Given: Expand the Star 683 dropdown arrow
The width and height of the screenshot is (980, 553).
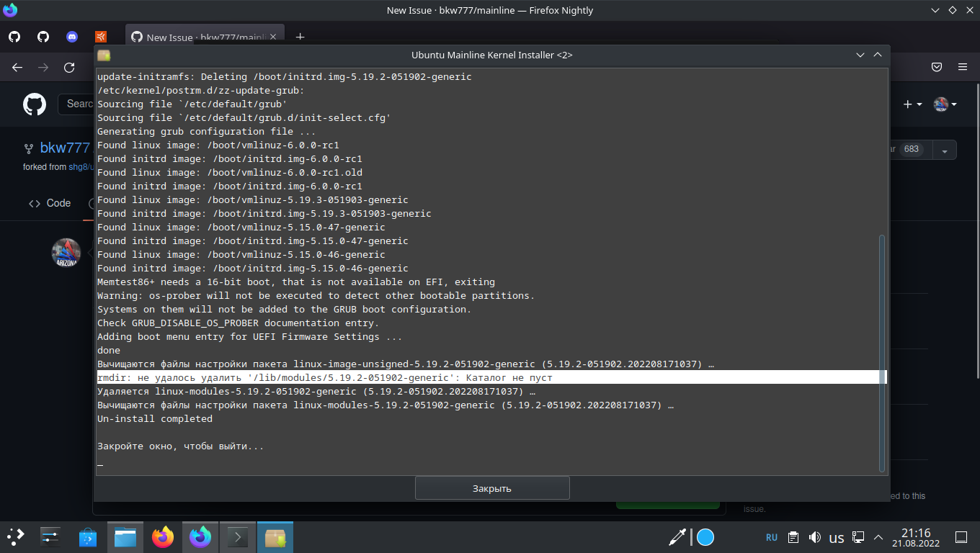Looking at the screenshot, I should (x=943, y=149).
